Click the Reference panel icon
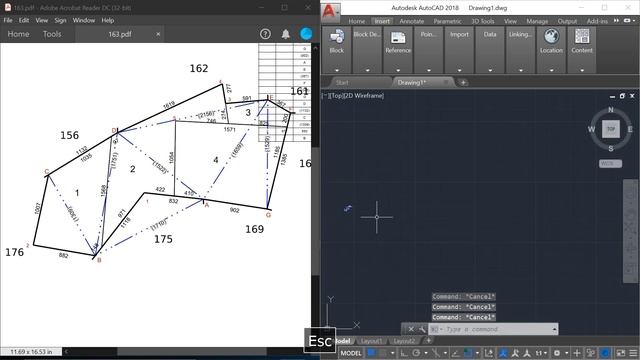 click(398, 37)
